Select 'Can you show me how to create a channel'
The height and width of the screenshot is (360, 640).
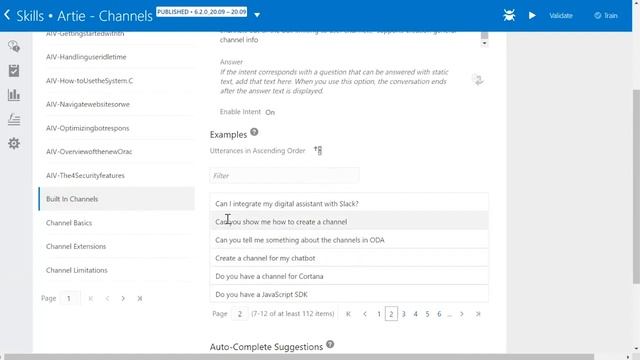[349, 222]
